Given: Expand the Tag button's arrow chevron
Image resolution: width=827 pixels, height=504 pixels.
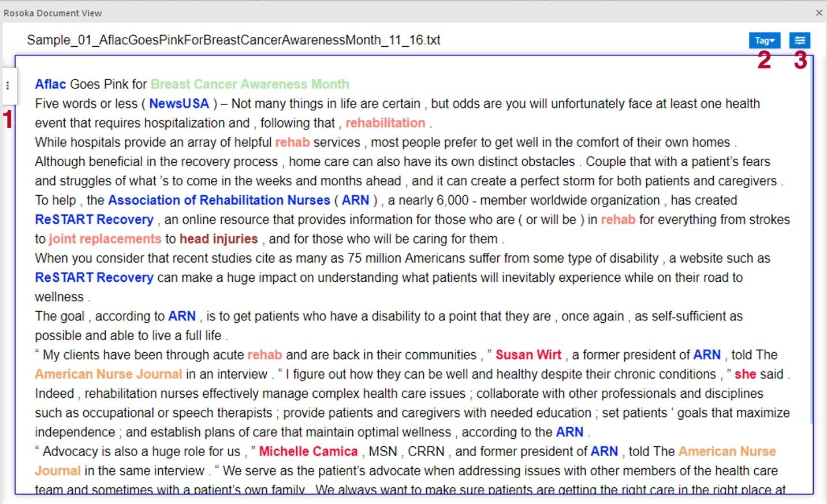Looking at the screenshot, I should [772, 40].
